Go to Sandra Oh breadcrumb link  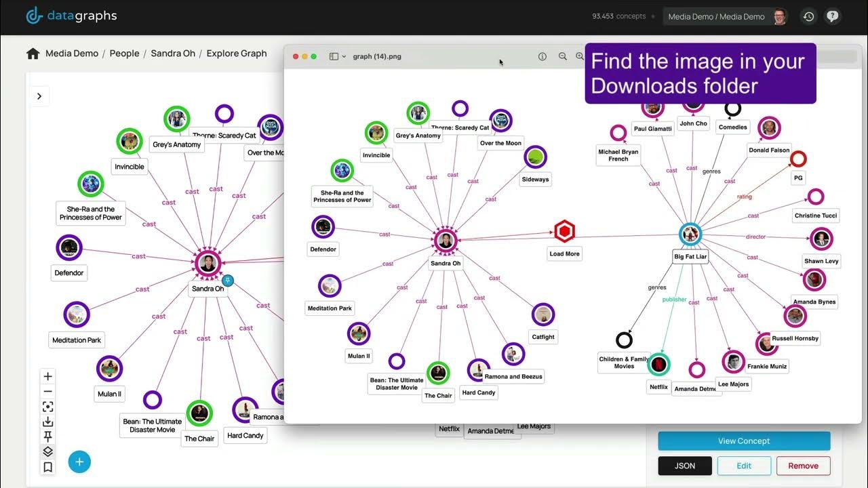(x=173, y=54)
